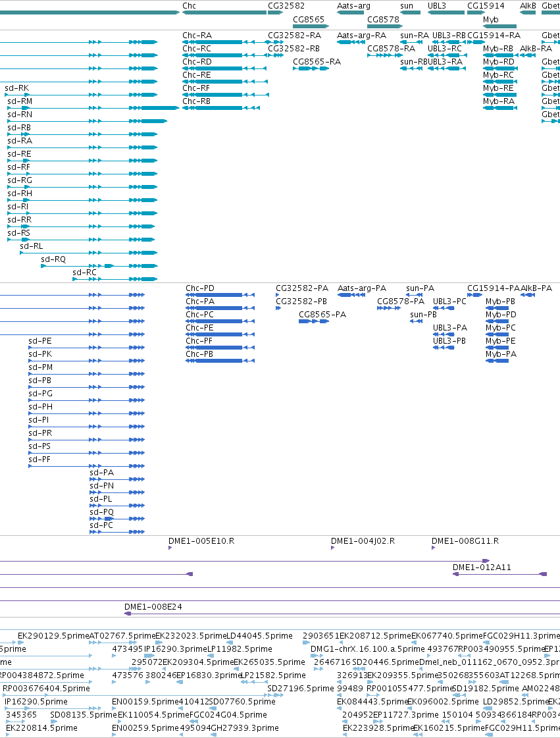The height and width of the screenshot is (738, 560).
Task: Click transcript label sd-RQ
Action: tap(53, 259)
